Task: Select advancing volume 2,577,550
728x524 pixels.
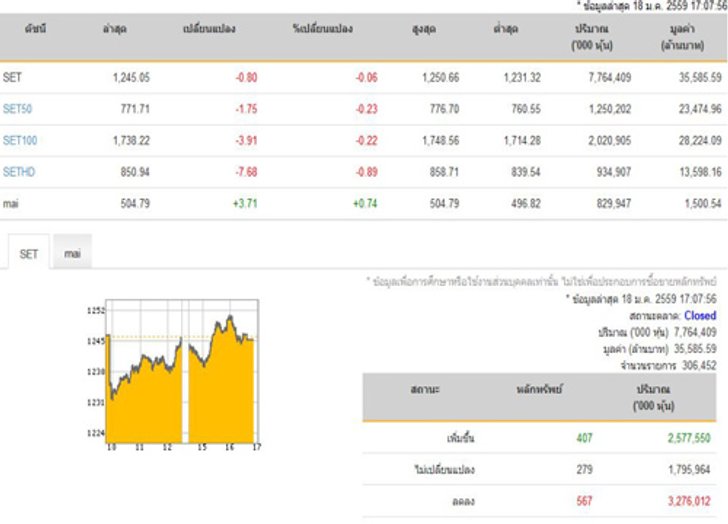Action: [x=689, y=438]
